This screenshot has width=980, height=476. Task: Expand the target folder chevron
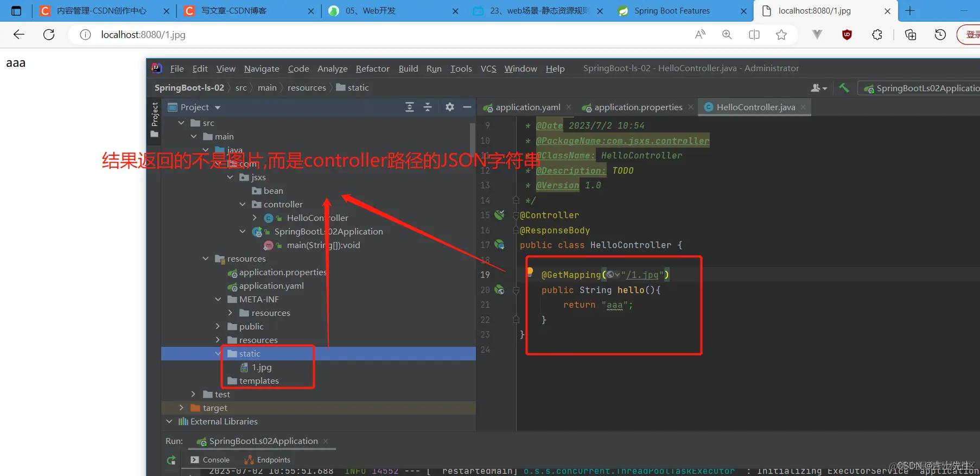coord(181,408)
